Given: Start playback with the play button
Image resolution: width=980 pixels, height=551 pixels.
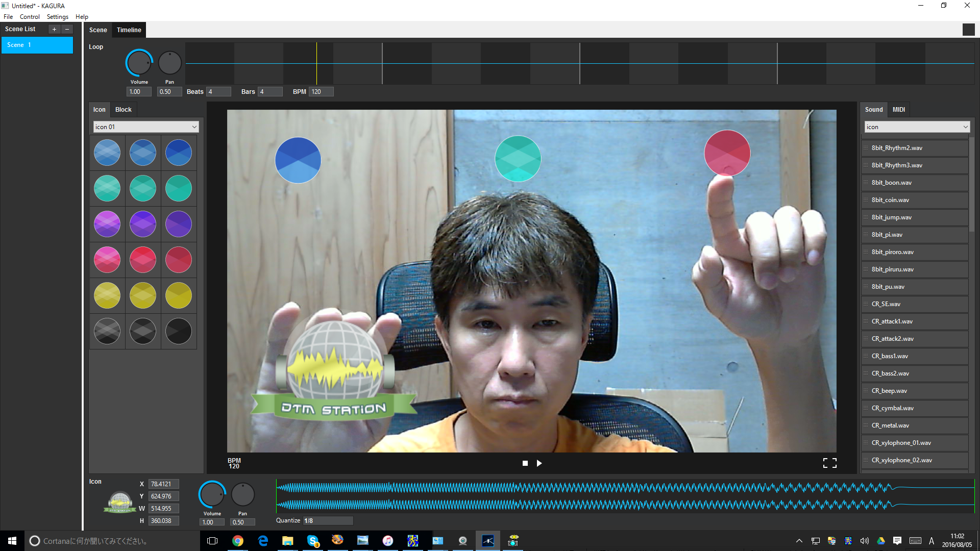Looking at the screenshot, I should 540,463.
